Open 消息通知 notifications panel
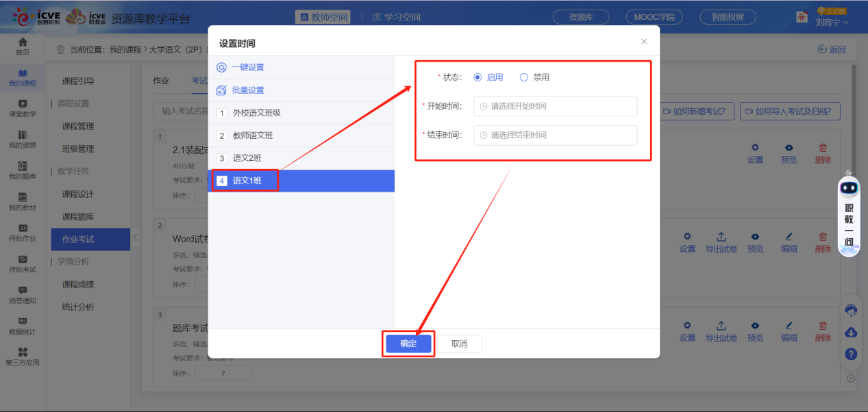Screen dimensions: 868x412 pos(22,293)
